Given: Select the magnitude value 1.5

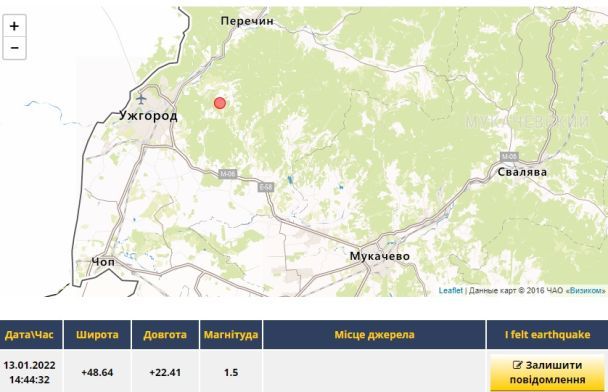Looking at the screenshot, I should click(x=231, y=373).
